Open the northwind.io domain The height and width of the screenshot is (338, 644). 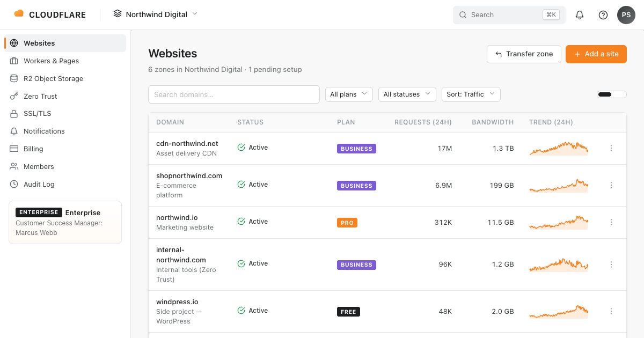177,218
